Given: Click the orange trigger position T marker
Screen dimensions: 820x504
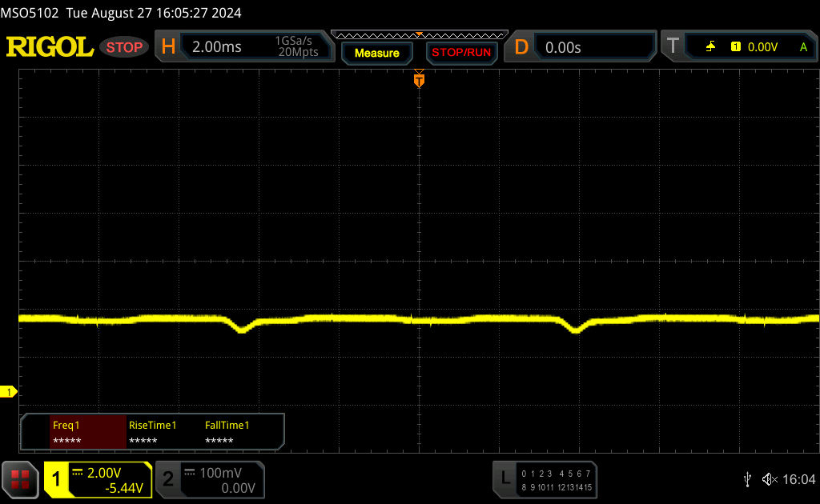Looking at the screenshot, I should pyautogui.click(x=419, y=79).
